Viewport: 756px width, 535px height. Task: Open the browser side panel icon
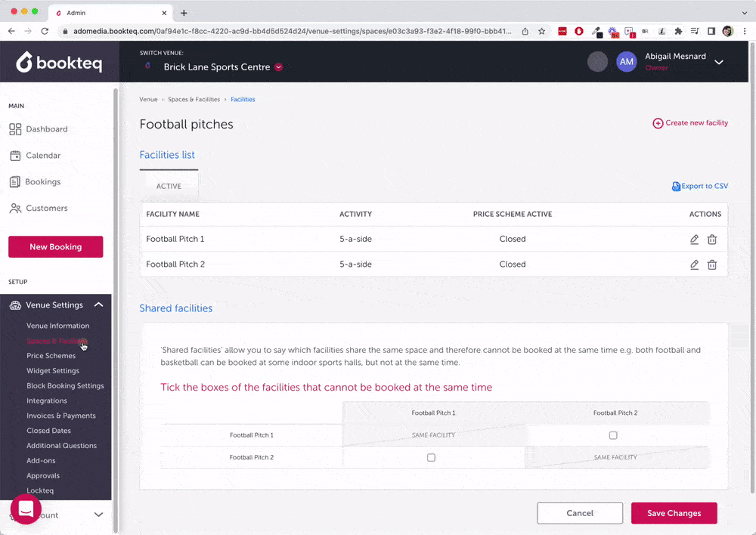711,31
